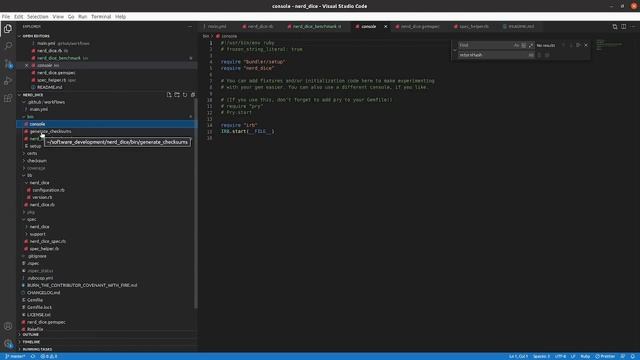Open configuration.rb in the explorer tree
Viewport: 640px width, 360px height.
click(48, 190)
